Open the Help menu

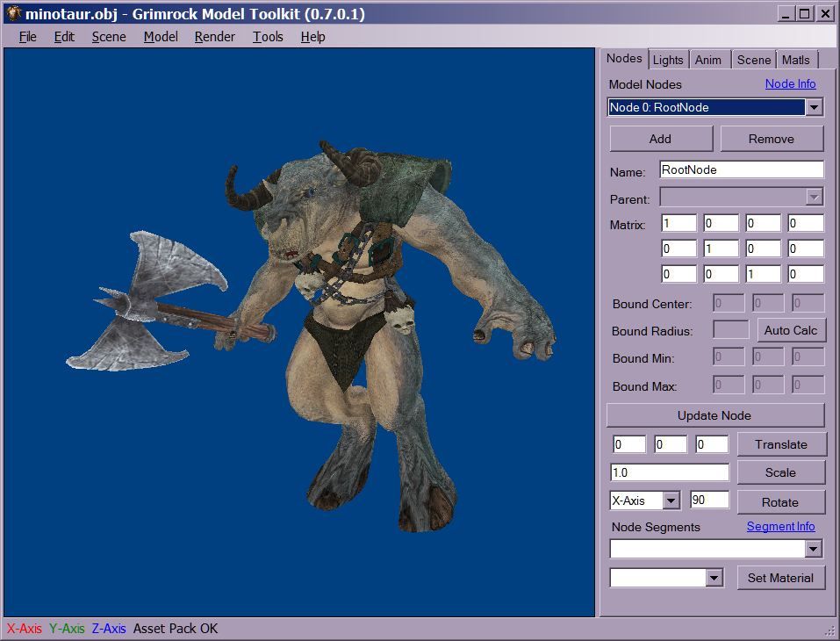312,37
